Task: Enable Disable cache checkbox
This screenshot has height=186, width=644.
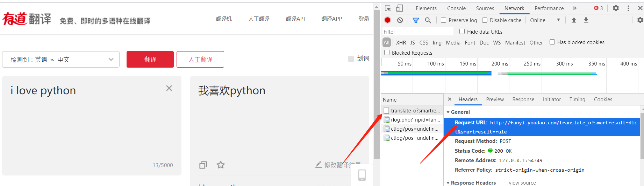Action: pyautogui.click(x=485, y=20)
